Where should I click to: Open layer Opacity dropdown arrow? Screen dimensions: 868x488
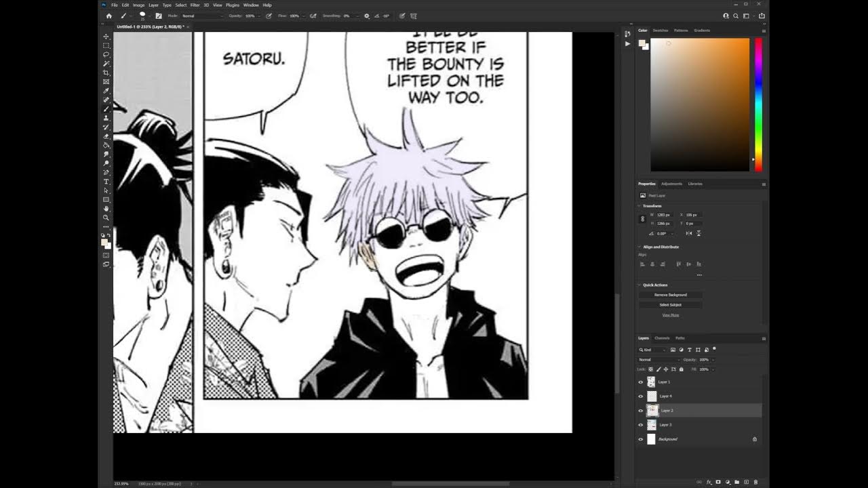click(x=713, y=360)
